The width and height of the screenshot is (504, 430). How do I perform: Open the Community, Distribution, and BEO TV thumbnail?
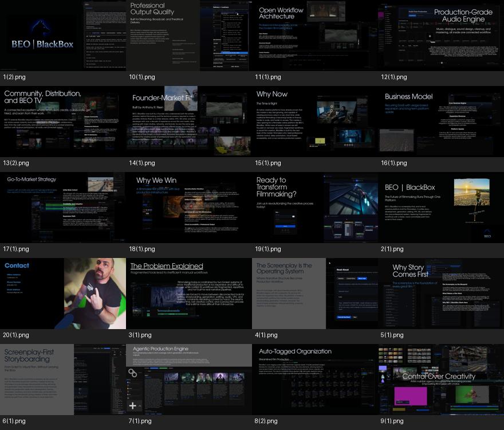pos(63,122)
